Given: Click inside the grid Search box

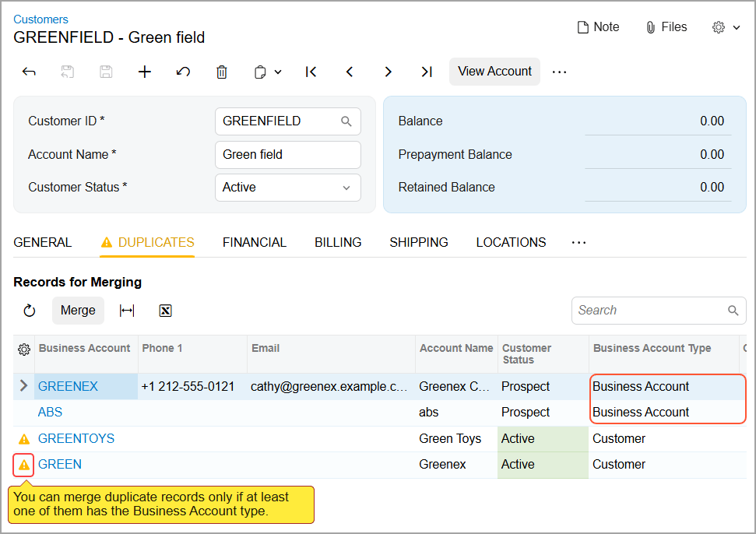Looking at the screenshot, I should 650,310.
